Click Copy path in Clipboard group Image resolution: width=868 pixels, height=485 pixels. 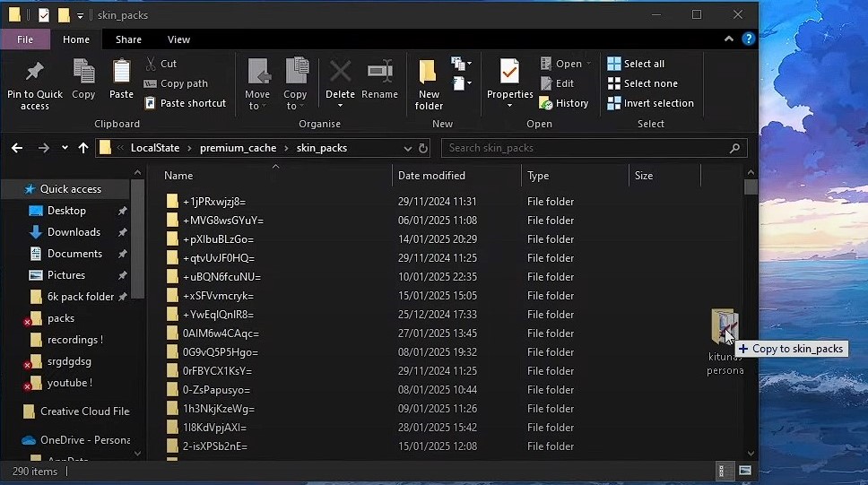(176, 83)
